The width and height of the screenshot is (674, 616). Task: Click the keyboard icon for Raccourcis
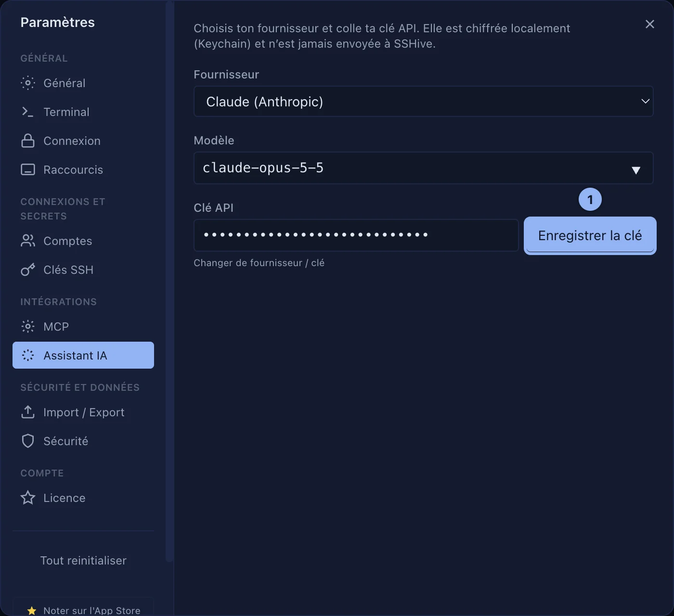click(x=28, y=170)
